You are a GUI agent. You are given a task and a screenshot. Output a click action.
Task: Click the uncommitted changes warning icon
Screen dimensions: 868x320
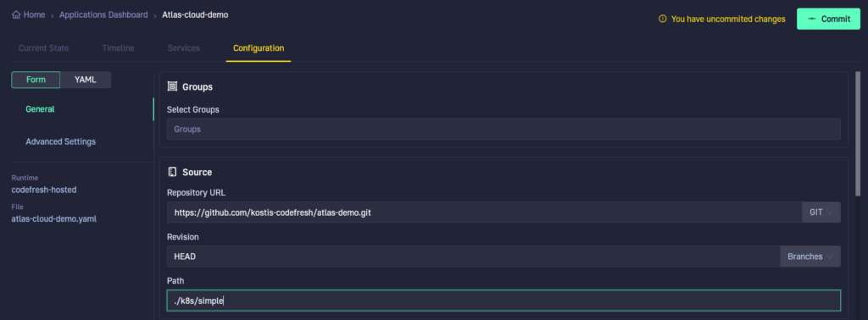pyautogui.click(x=662, y=19)
